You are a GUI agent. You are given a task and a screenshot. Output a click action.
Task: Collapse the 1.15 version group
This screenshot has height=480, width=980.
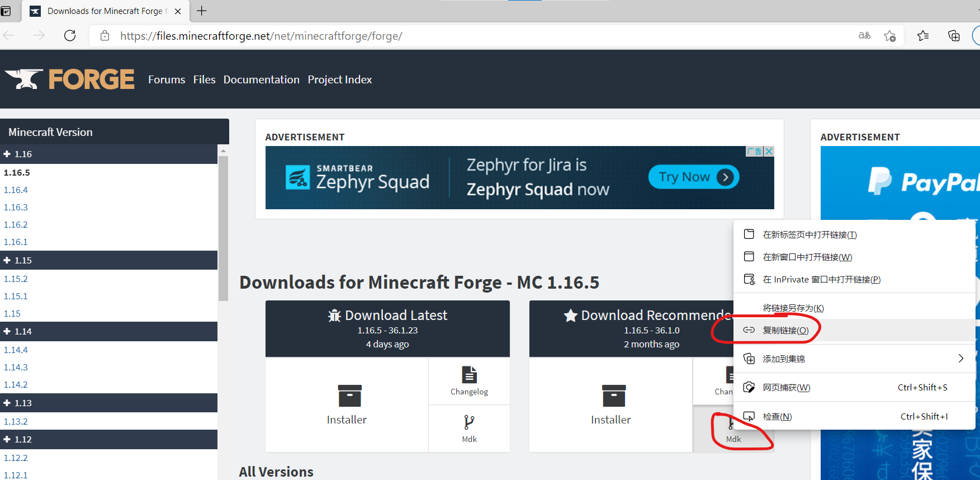tap(7, 260)
